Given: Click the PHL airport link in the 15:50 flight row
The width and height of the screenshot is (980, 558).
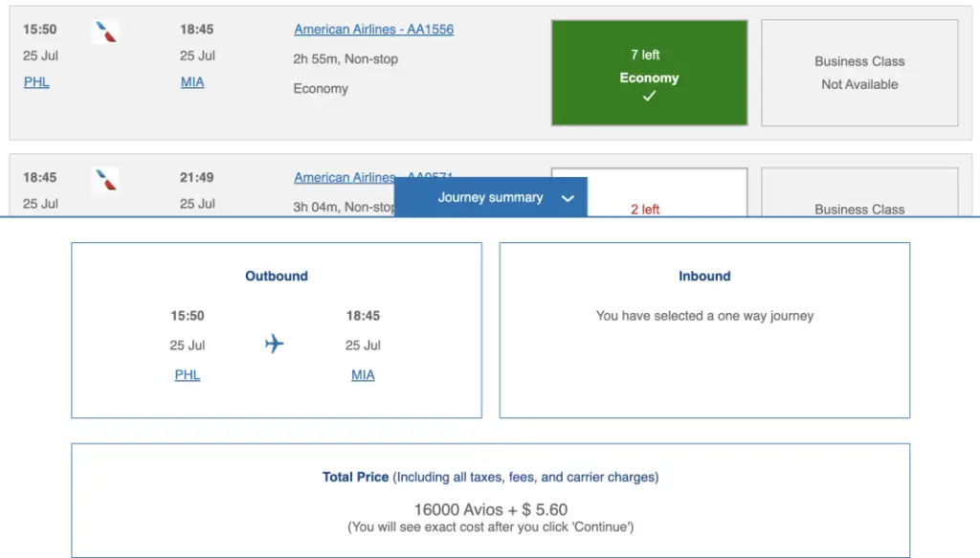Looking at the screenshot, I should (36, 82).
